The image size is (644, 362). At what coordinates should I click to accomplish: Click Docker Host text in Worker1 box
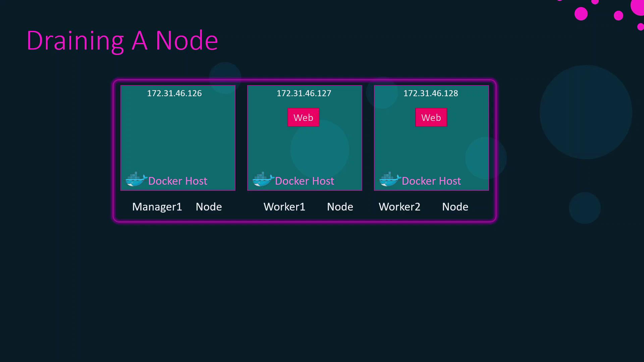tap(305, 181)
